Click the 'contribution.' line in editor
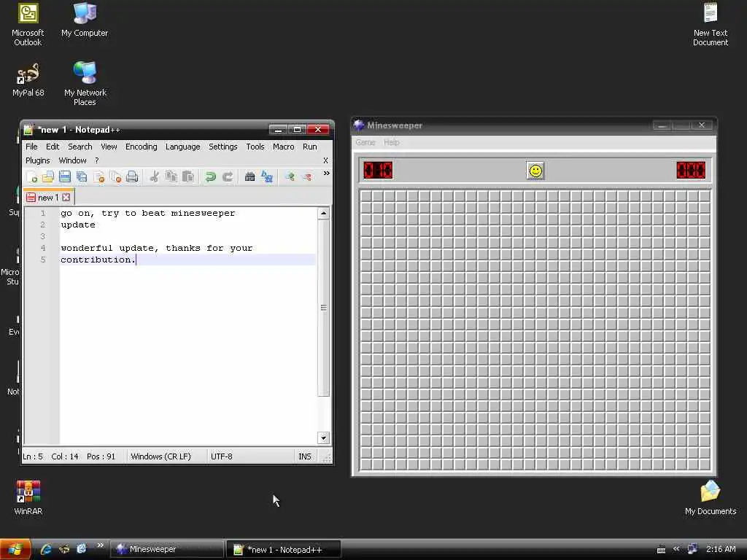 tap(98, 260)
